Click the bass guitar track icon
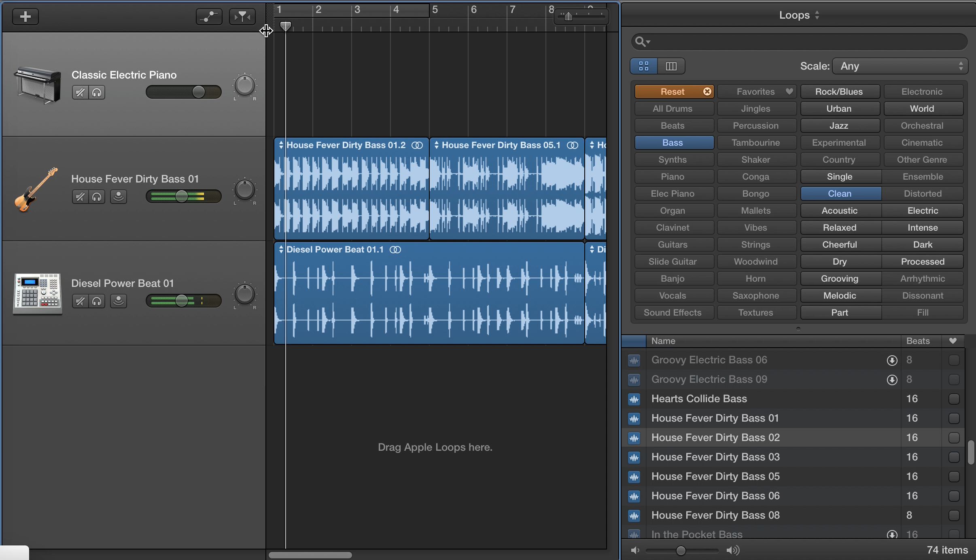Viewport: 976px width, 560px height. tap(36, 189)
